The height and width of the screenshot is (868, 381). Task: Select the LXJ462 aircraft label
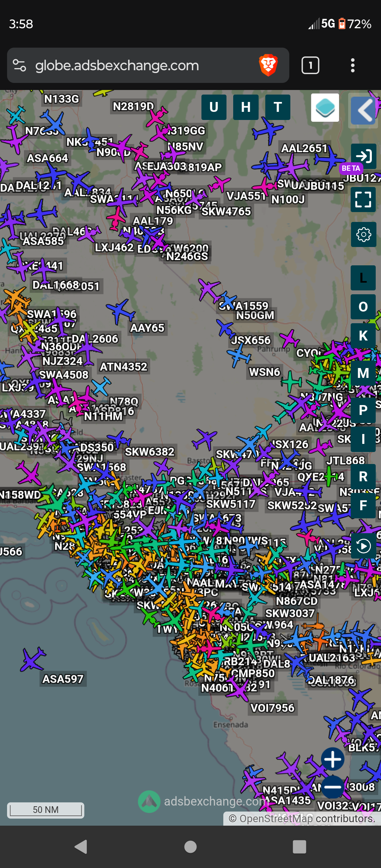click(114, 247)
